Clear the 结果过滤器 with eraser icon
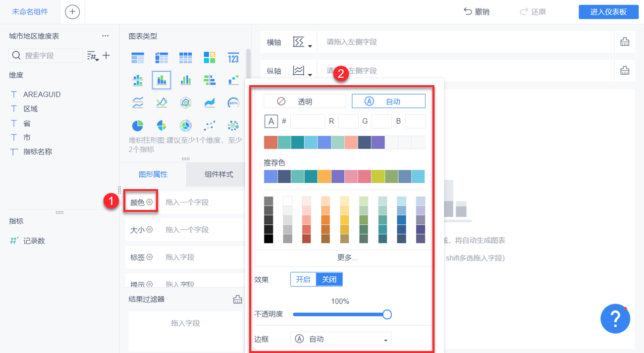 [x=238, y=299]
